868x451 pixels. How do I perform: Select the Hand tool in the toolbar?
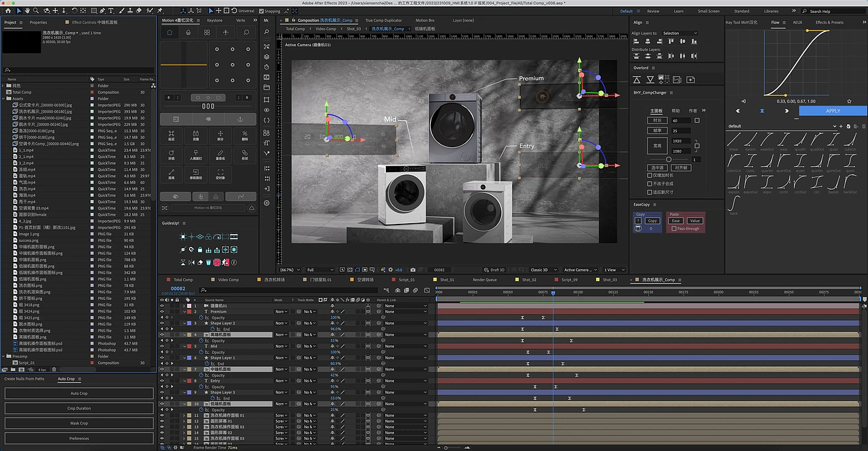pyautogui.click(x=26, y=11)
